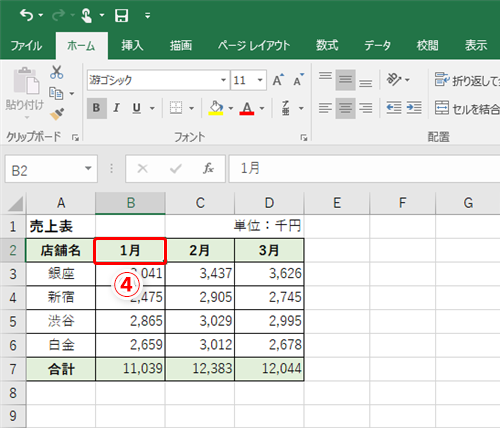The height and width of the screenshot is (428, 500).
Task: Open Clipboard pane dialog launcher
Action: (x=76, y=137)
